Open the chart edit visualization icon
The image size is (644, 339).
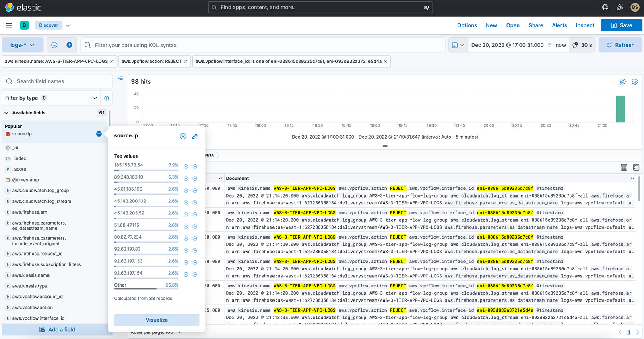(623, 82)
